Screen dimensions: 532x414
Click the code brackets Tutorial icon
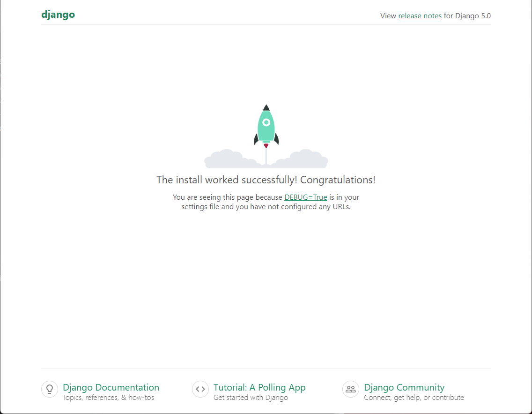pyautogui.click(x=200, y=389)
